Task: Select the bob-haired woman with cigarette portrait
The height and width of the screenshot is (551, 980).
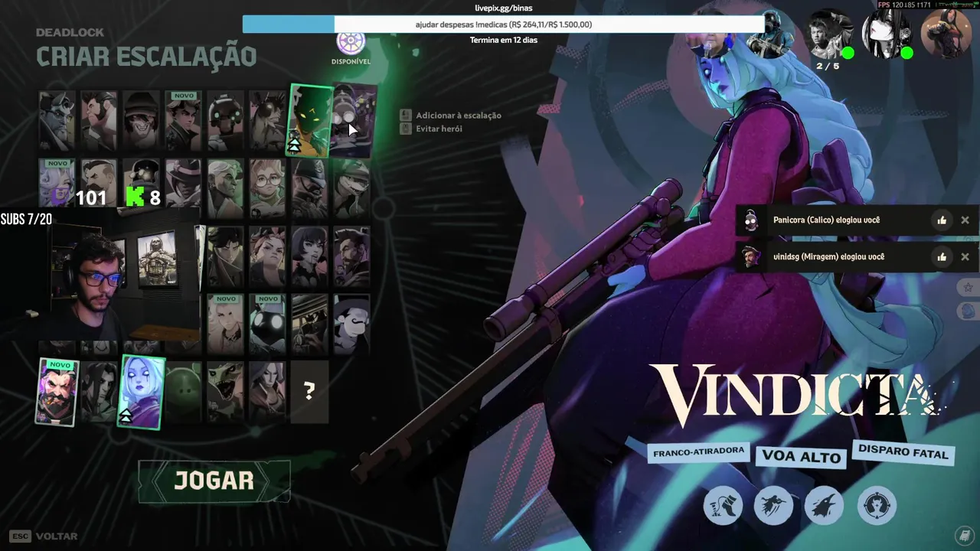Action: [x=309, y=256]
